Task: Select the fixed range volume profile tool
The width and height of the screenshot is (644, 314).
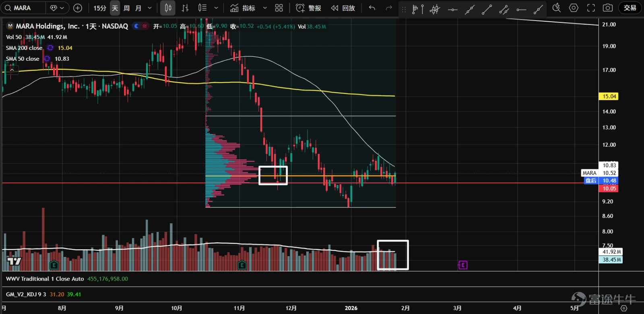Action: (418, 9)
